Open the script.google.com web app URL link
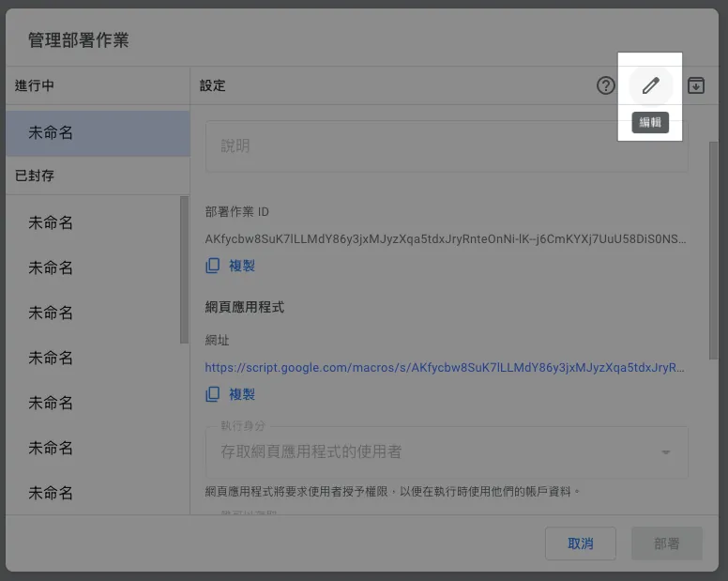This screenshot has width=728, height=581. point(445,368)
